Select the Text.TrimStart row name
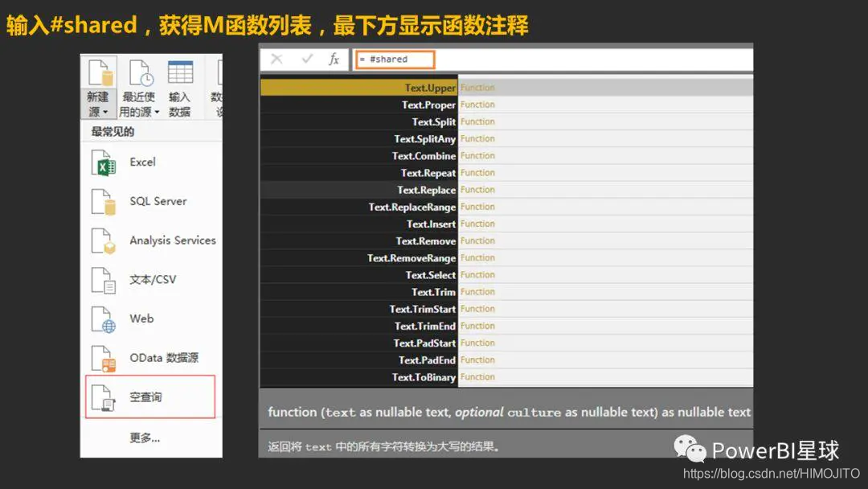 coord(423,310)
